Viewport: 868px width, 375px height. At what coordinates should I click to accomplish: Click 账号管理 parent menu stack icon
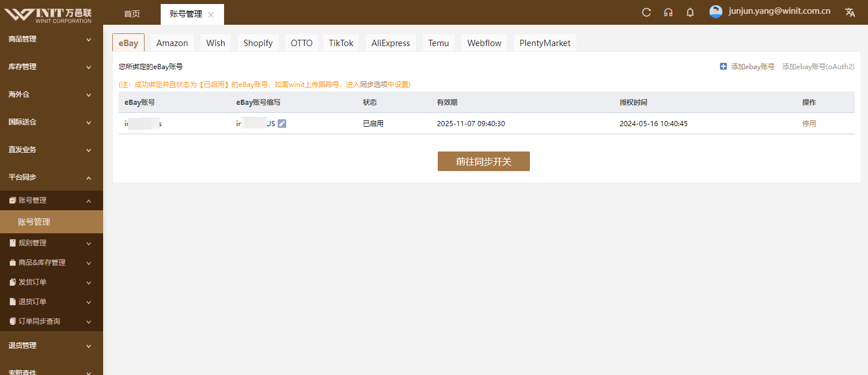(13, 200)
